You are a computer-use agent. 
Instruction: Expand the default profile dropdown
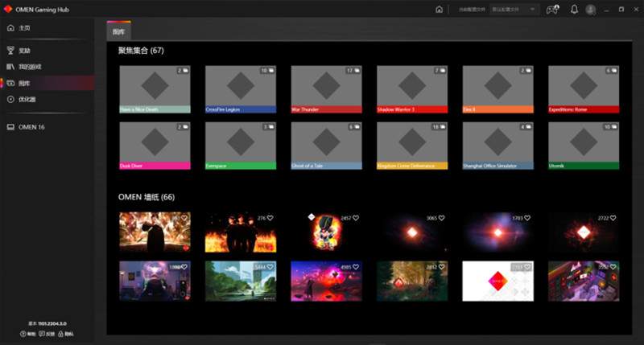(x=514, y=10)
